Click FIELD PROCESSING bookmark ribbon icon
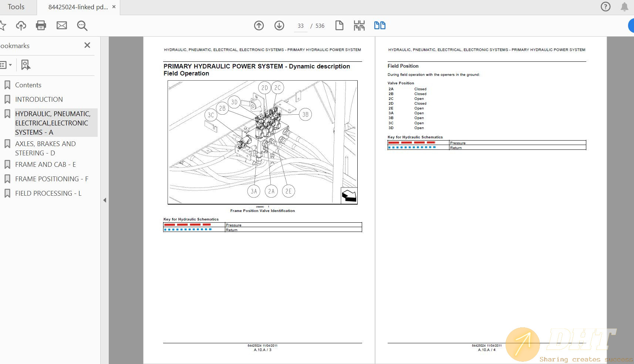 (7, 193)
